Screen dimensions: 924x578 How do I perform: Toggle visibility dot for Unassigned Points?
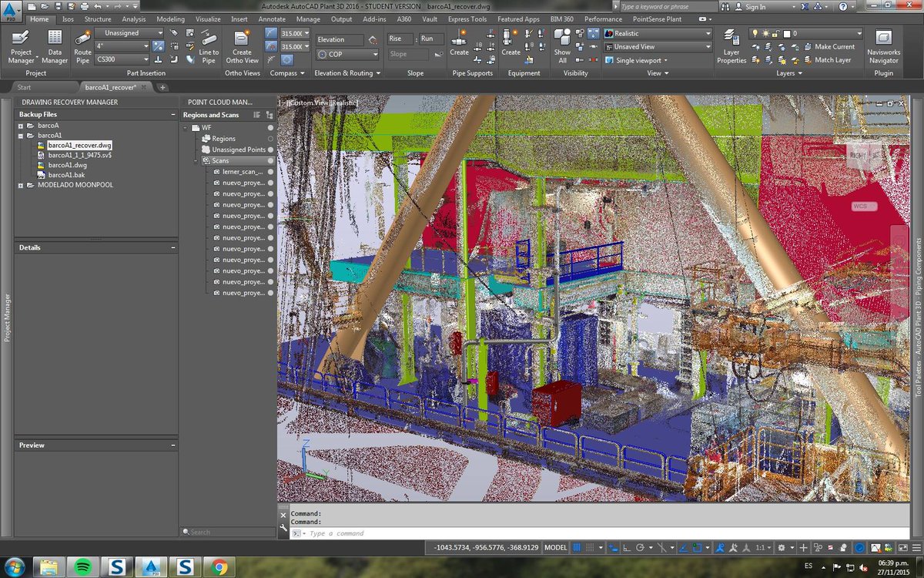point(270,150)
